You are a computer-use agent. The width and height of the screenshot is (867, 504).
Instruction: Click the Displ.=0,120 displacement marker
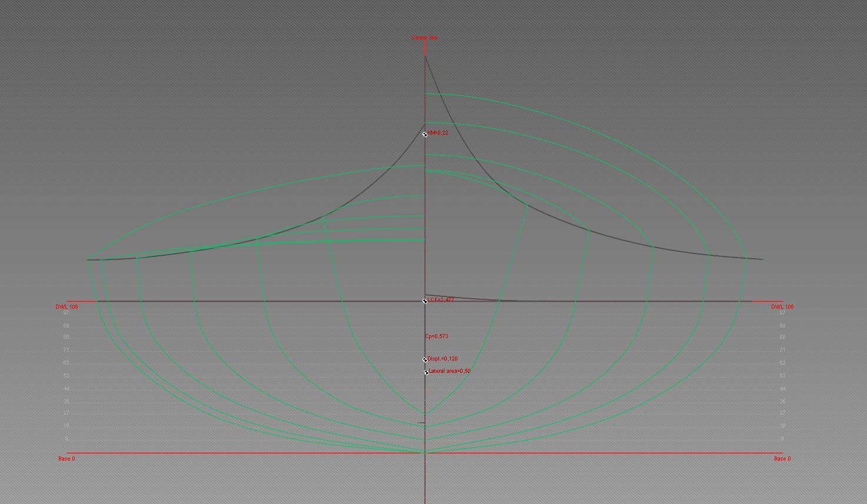point(425,359)
